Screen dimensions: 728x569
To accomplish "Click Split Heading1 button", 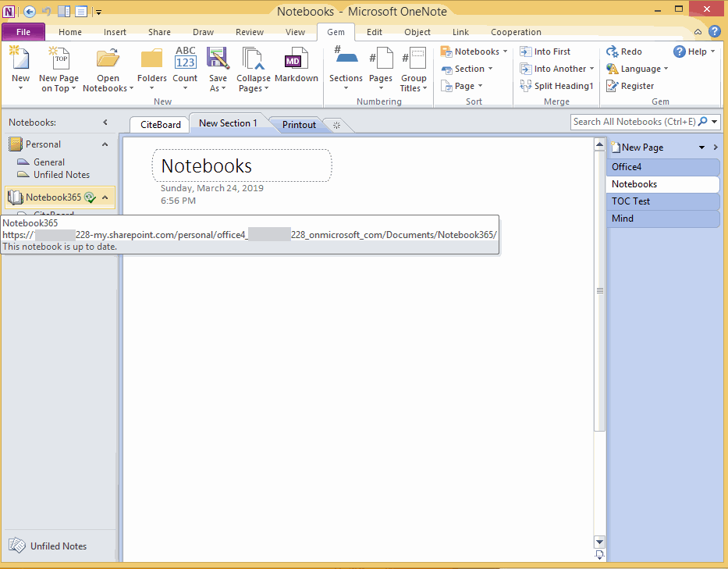I will pos(556,86).
